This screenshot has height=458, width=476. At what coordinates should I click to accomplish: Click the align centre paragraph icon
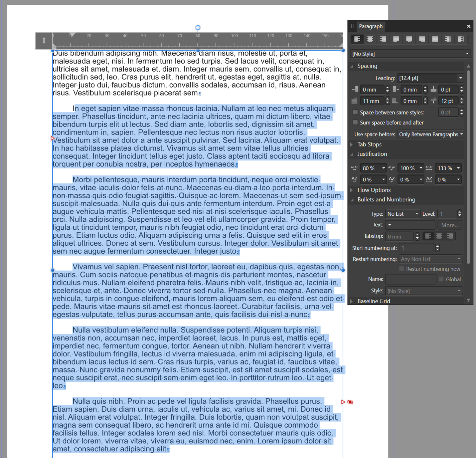(370, 39)
